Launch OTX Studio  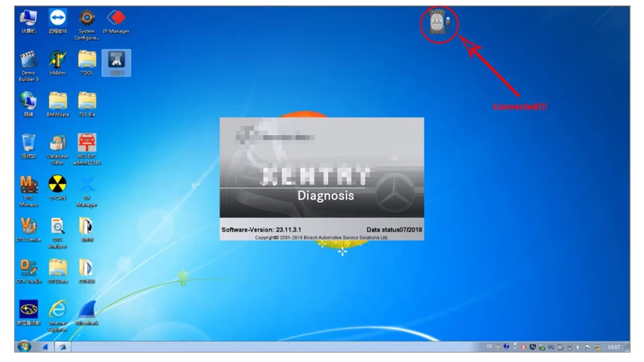(28, 271)
